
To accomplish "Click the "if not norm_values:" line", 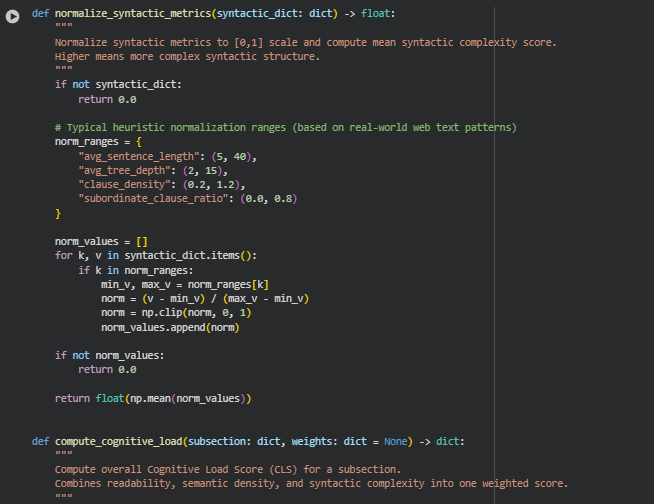I will (x=109, y=355).
